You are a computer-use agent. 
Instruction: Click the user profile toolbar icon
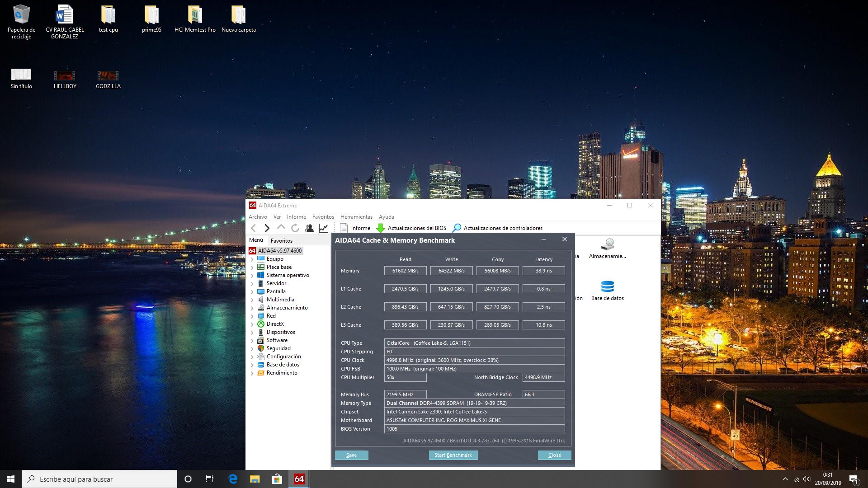pos(309,228)
